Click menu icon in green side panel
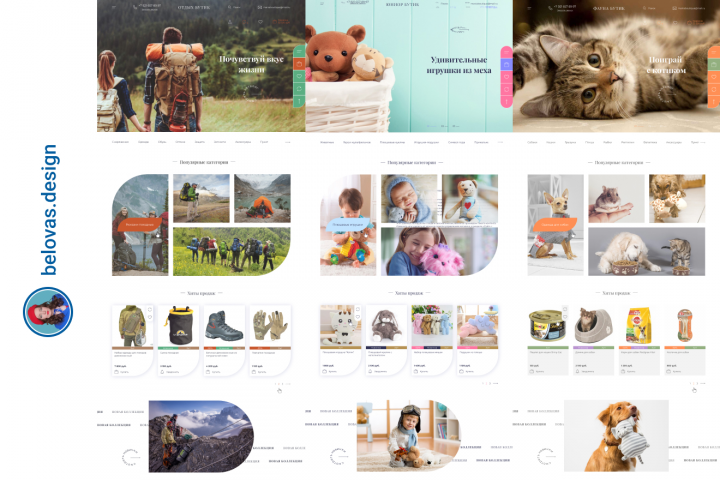The width and height of the screenshot is (720, 480). coord(299,51)
